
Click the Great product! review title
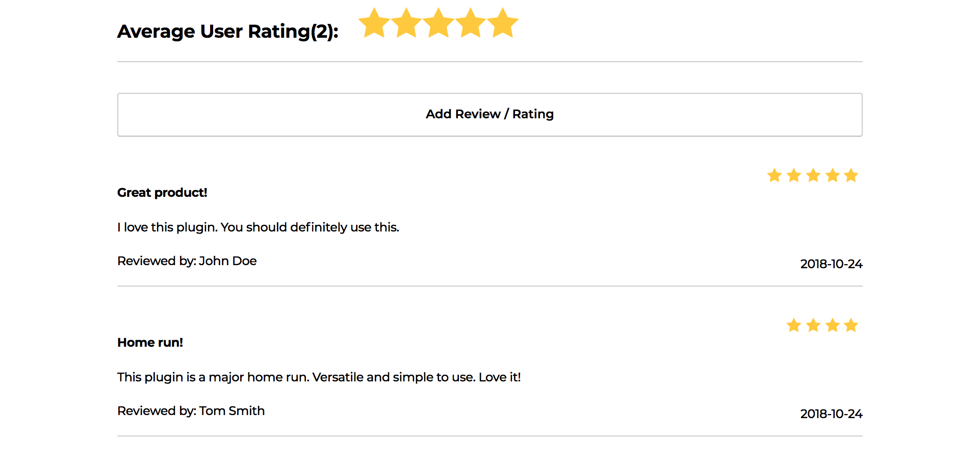(x=162, y=193)
